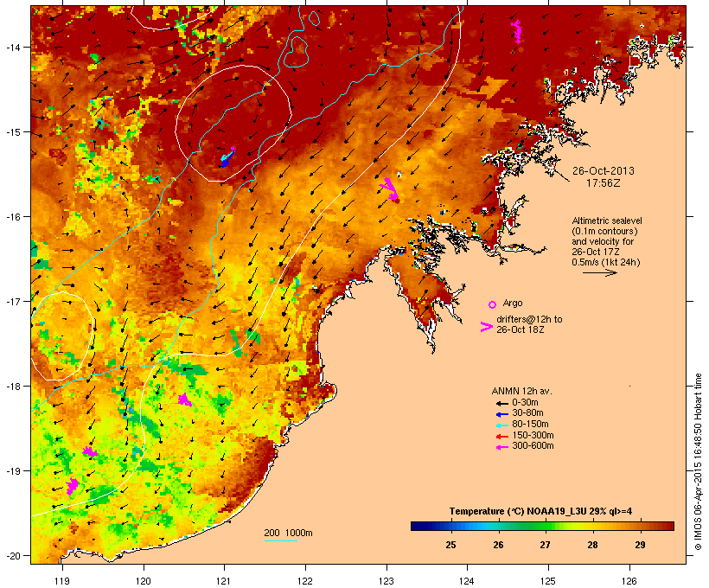This screenshot has width=709, height=588.
Task: Click the '80-150m' depth label
Action: (530, 425)
